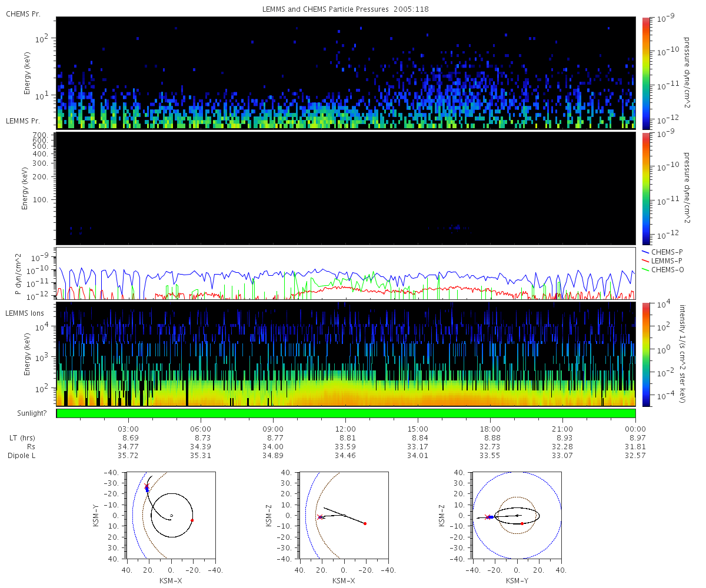
Task: Click the 00:00 time axis label
Action: (x=635, y=429)
